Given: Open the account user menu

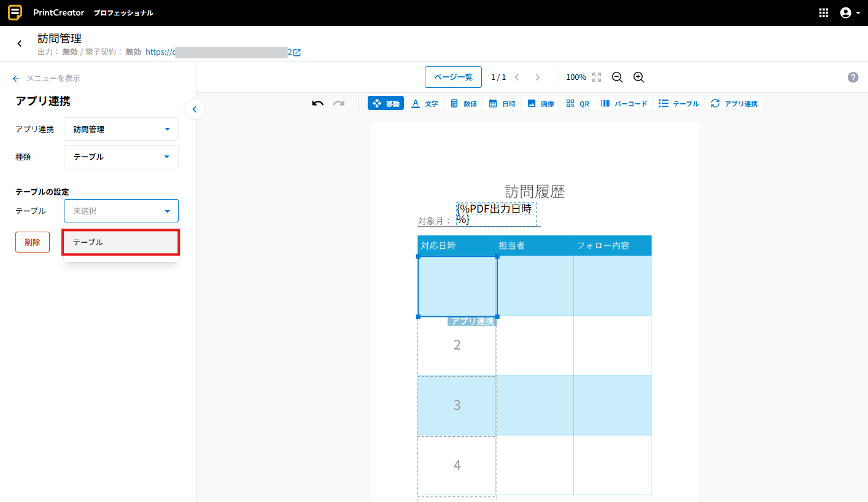Looking at the screenshot, I should click(x=849, y=13).
